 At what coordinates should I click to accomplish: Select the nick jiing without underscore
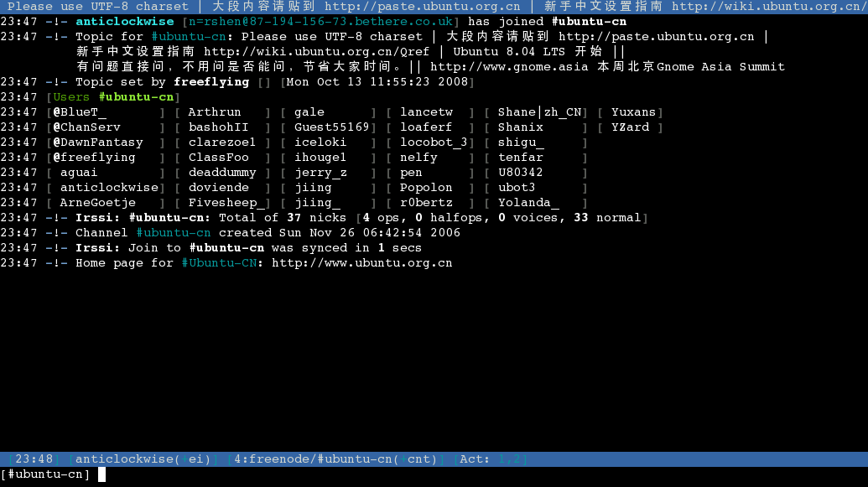click(x=313, y=188)
